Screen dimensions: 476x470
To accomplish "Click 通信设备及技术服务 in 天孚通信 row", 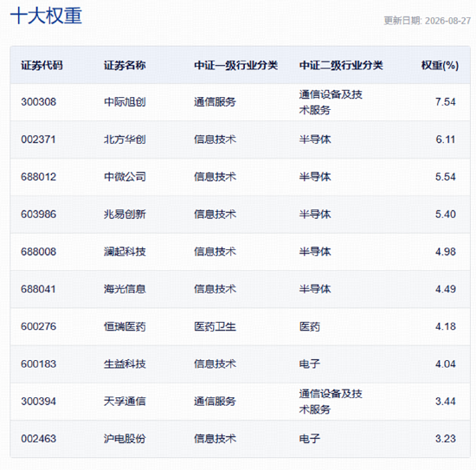I will pos(331,402).
